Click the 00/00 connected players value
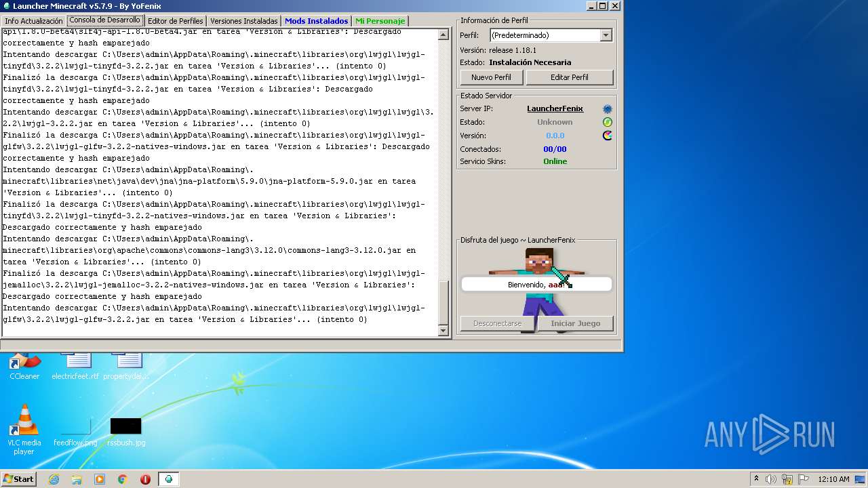The image size is (868, 488). [x=555, y=149]
